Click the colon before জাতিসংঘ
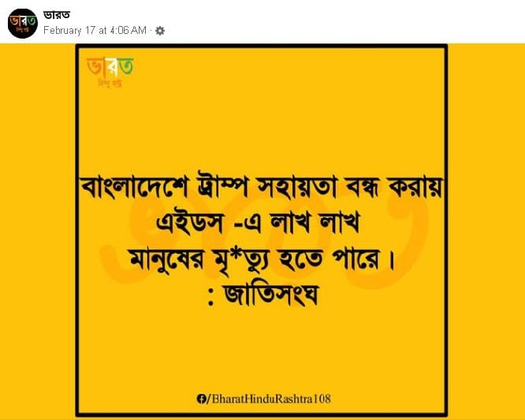Screen dimensions: 525x420 [x=210, y=297]
